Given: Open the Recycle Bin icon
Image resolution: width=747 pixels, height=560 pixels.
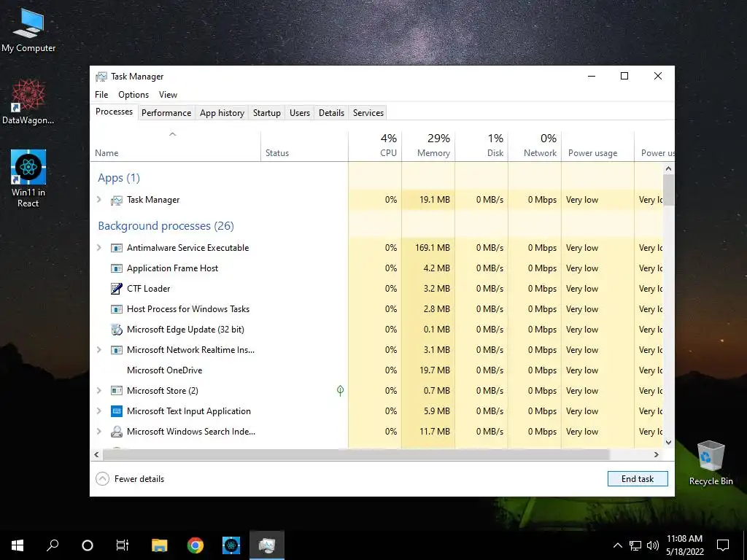Looking at the screenshot, I should [711, 463].
